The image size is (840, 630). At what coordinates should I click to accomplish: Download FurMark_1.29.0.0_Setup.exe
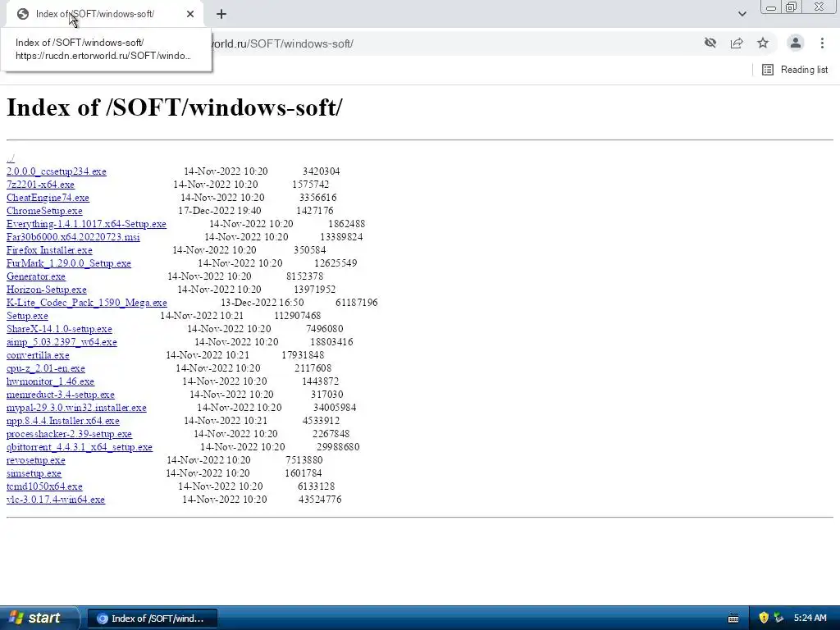coord(69,263)
